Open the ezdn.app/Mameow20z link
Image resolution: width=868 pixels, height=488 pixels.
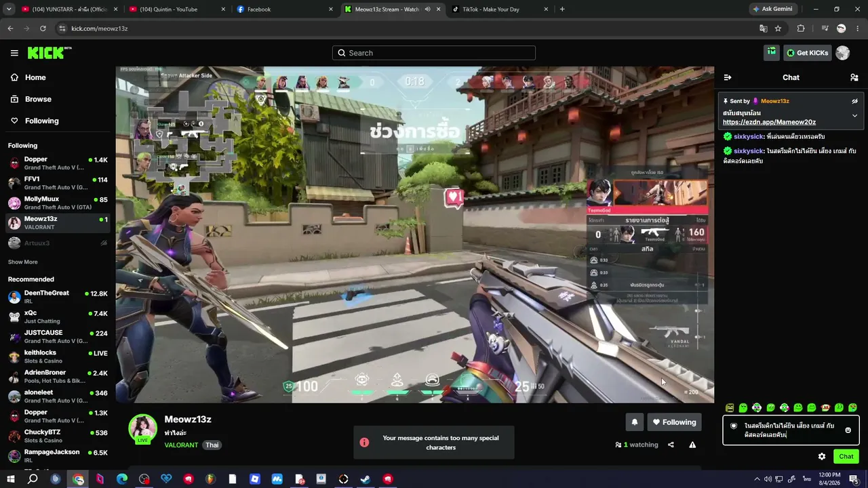coord(769,122)
